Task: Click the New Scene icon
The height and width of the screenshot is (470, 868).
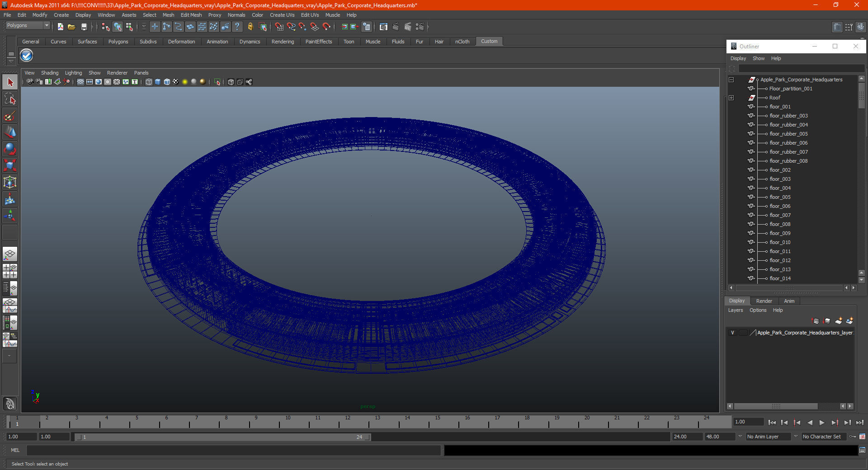Action: [60, 27]
